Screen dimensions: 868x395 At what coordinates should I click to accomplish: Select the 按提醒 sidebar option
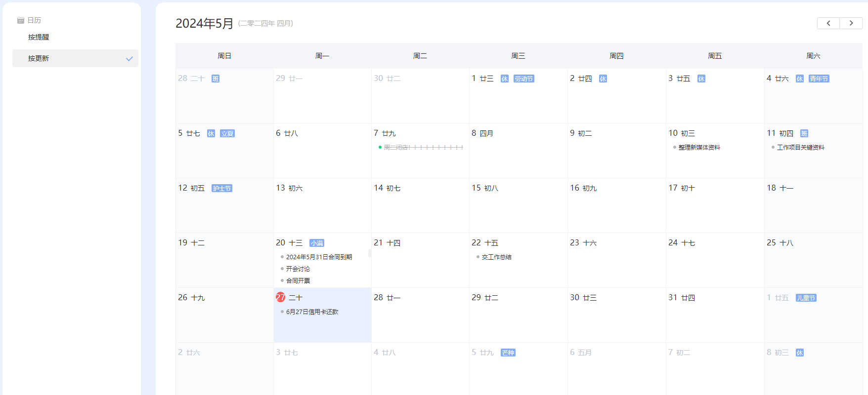click(39, 37)
